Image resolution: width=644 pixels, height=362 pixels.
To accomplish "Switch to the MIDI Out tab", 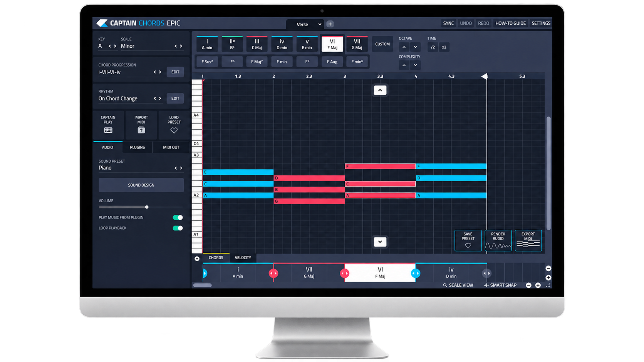I will tap(171, 147).
